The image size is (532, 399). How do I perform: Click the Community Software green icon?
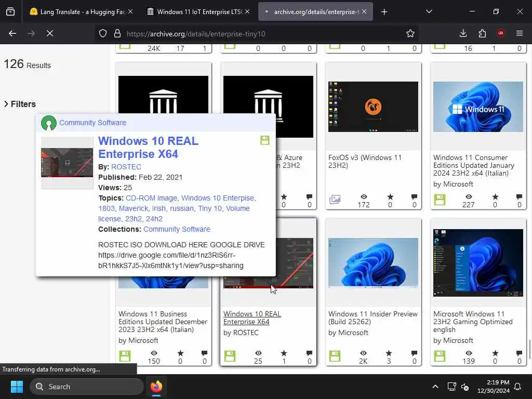click(48, 123)
